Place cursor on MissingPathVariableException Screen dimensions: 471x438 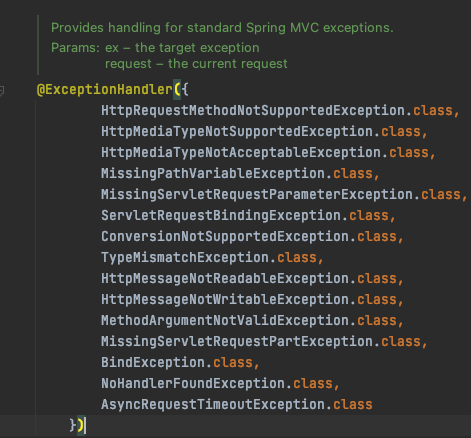pyautogui.click(x=213, y=173)
